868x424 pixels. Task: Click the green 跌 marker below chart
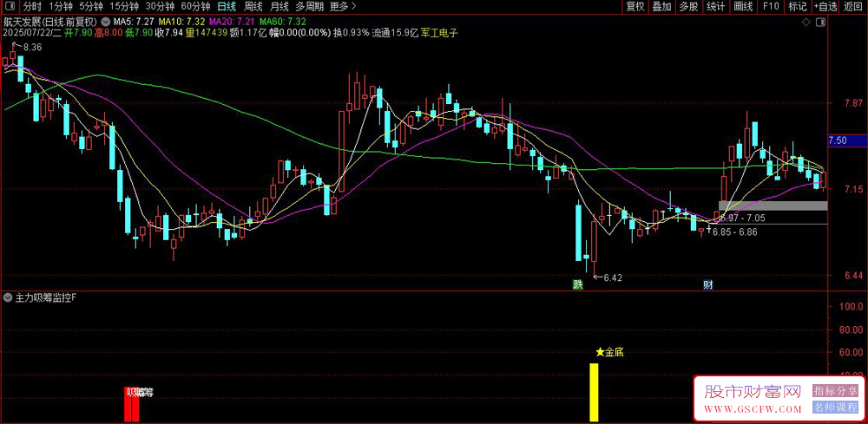tap(578, 284)
